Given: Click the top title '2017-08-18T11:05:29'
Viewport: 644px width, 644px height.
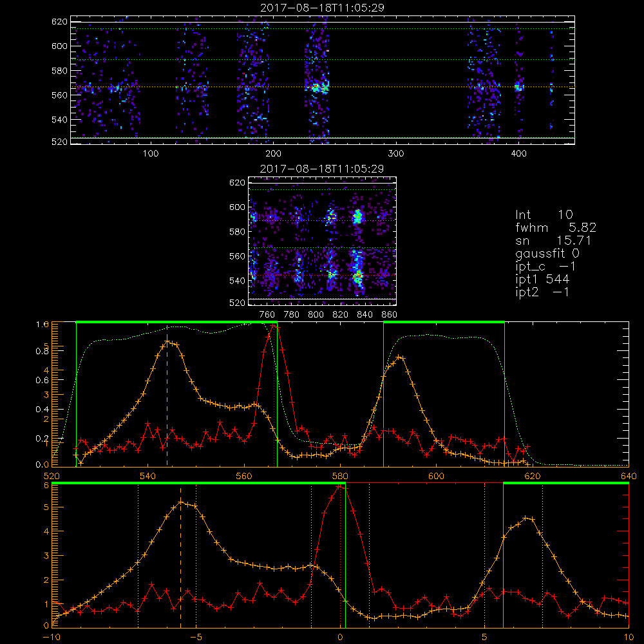Looking at the screenshot, I should [323, 8].
